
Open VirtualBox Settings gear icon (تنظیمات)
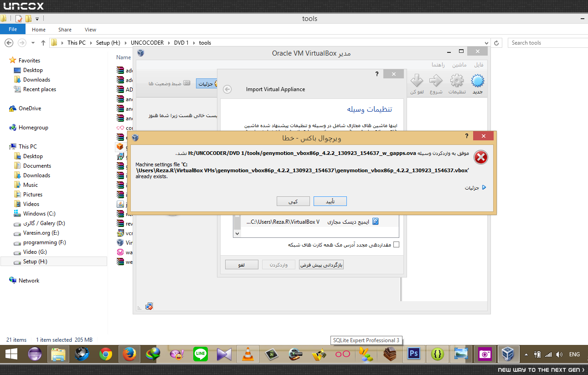tap(457, 81)
